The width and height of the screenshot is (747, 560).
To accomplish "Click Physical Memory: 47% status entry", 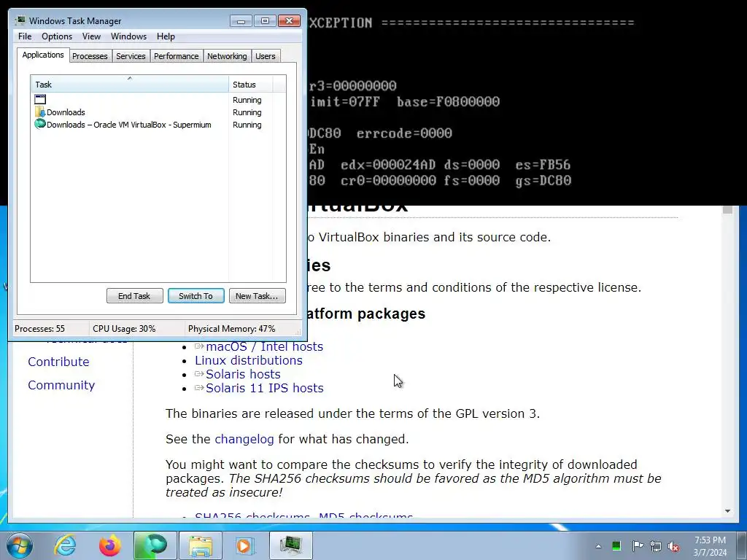I will [231, 329].
